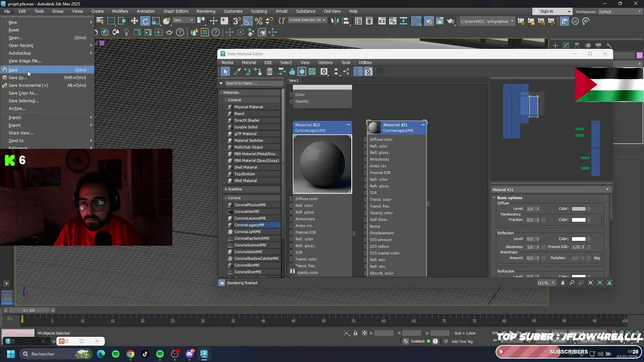Screen dimensions: 644x362
Task: Toggle Percent Snap in main toolbar
Action: (x=259, y=21)
